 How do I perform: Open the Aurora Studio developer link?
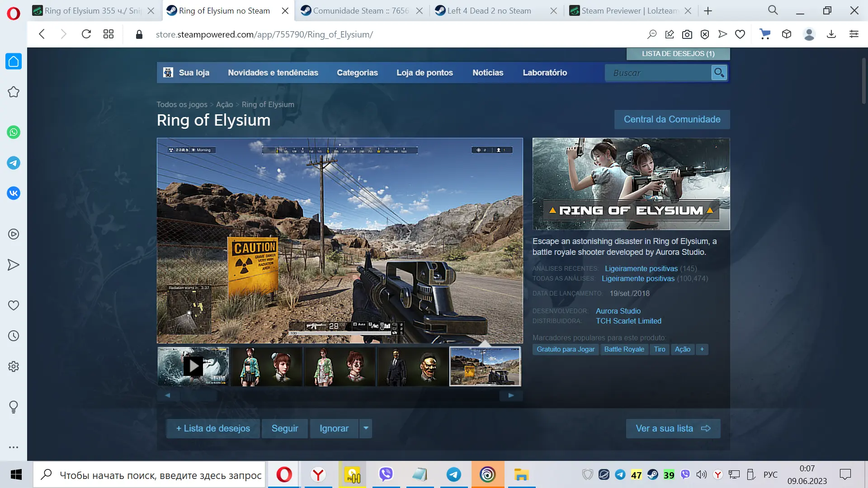pyautogui.click(x=618, y=311)
